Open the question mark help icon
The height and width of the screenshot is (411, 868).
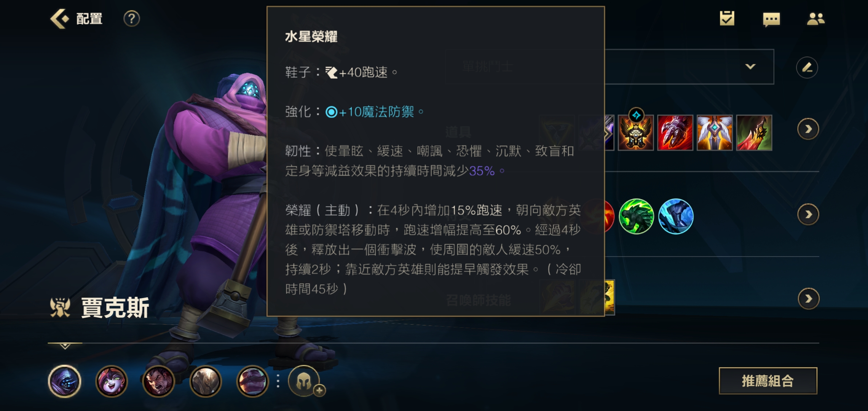pyautogui.click(x=132, y=18)
